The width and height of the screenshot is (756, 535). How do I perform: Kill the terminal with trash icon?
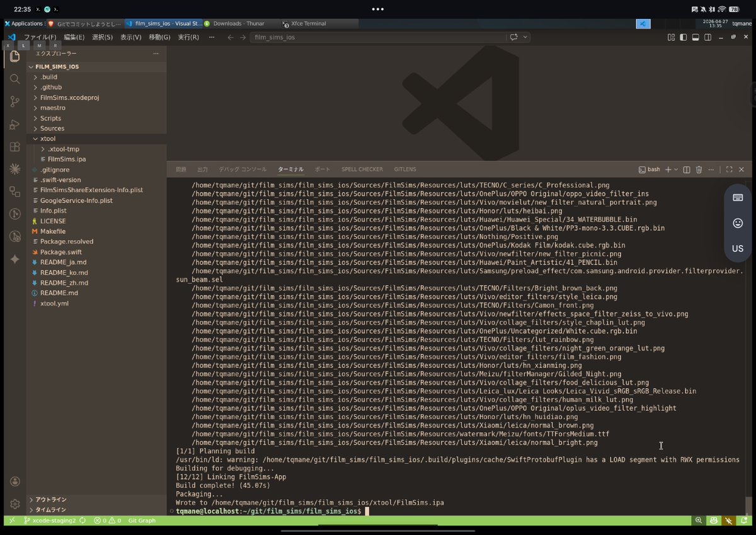(699, 170)
